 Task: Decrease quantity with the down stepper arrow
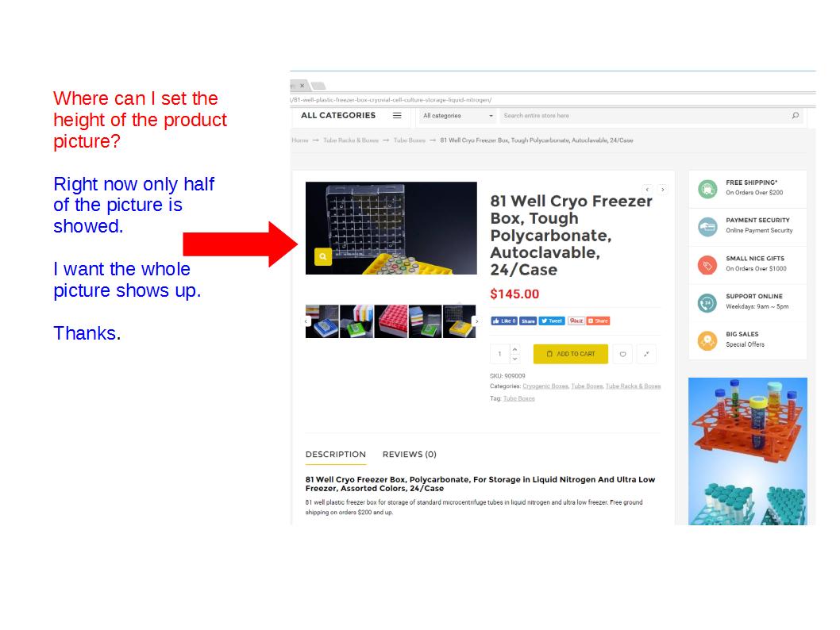[x=514, y=359]
